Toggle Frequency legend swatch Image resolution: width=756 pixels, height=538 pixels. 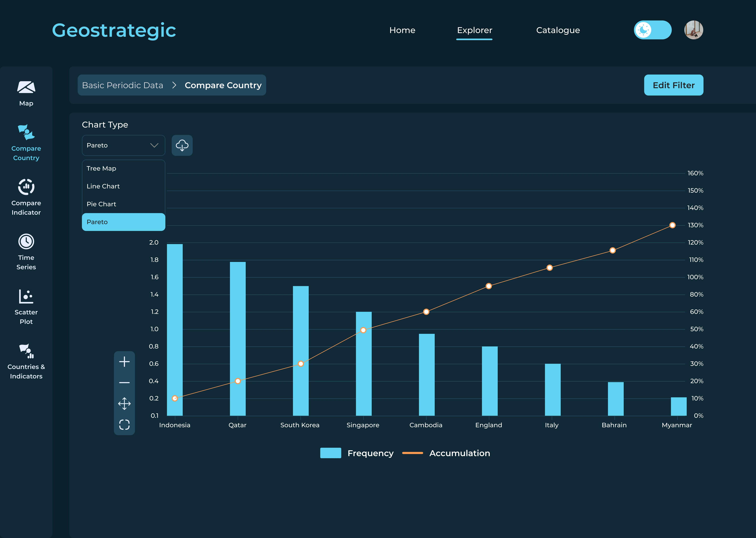tap(331, 453)
